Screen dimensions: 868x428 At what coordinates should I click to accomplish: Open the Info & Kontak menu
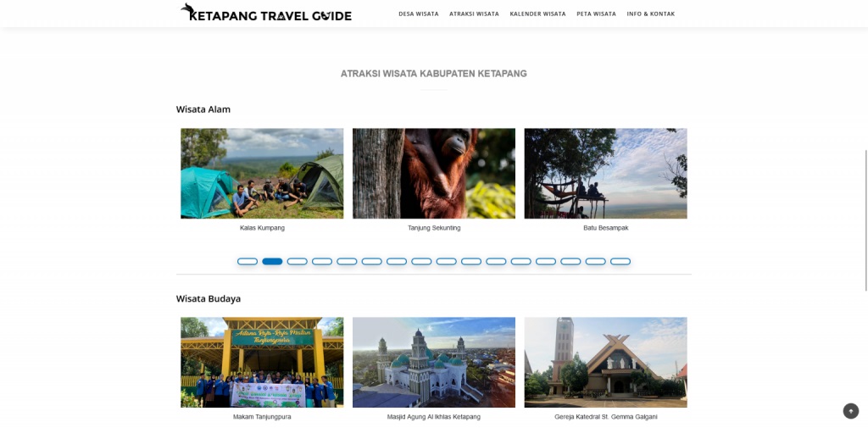coord(650,14)
